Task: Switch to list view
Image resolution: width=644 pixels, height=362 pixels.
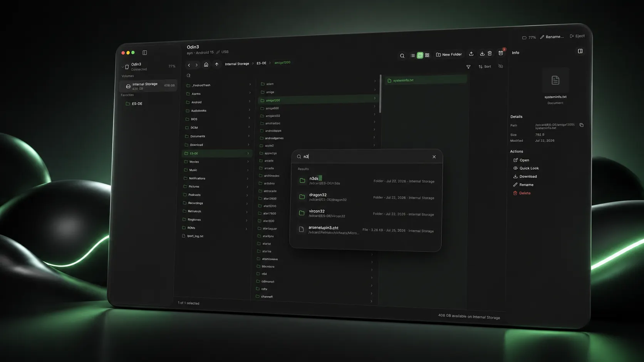Action: (413, 55)
